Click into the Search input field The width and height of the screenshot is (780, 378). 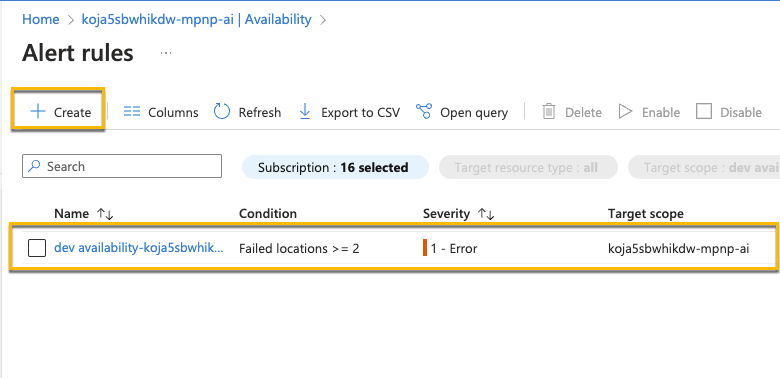(x=122, y=166)
